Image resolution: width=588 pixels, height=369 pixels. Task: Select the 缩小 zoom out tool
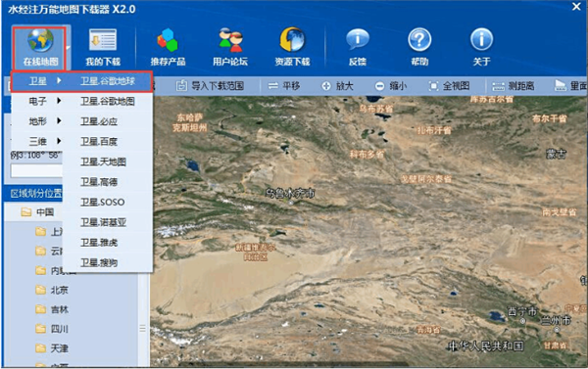[391, 86]
